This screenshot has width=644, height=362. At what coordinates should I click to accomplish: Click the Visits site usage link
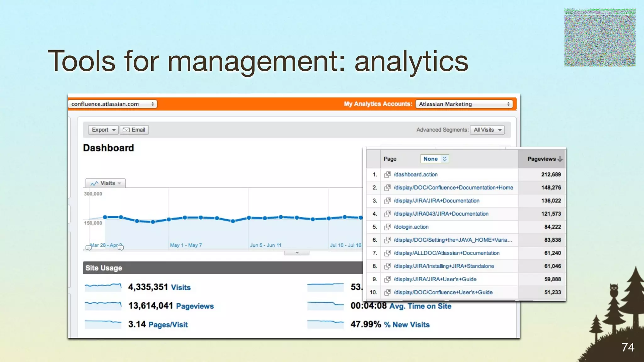coord(181,287)
